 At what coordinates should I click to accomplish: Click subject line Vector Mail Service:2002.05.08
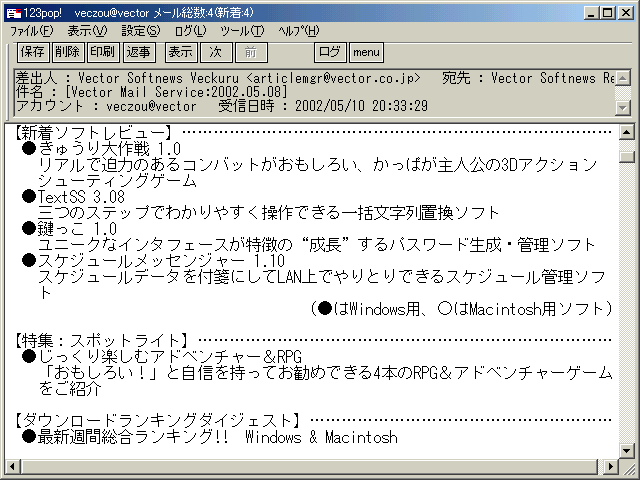pos(176,92)
